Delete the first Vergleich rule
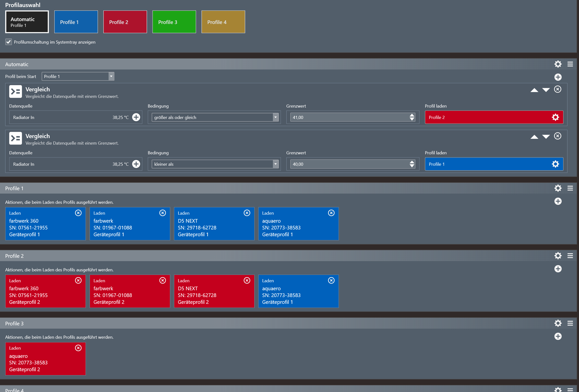Viewport: 579px width, 392px height. [x=558, y=89]
